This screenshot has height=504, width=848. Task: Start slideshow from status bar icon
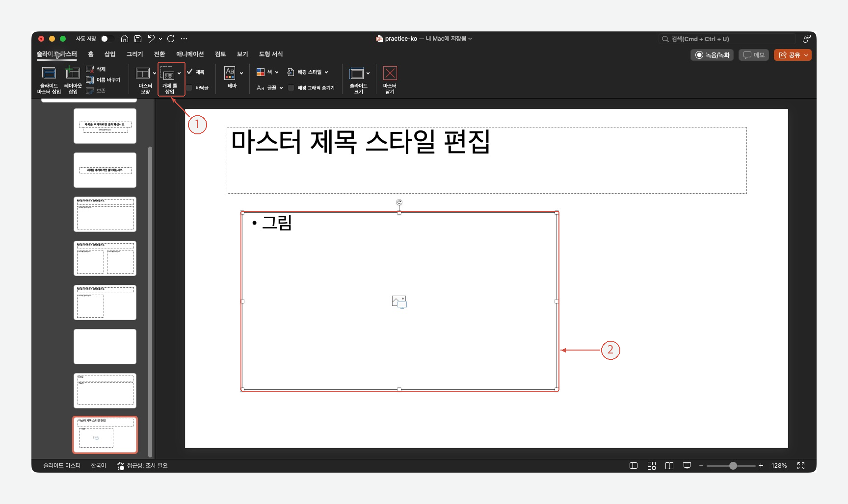click(x=687, y=466)
